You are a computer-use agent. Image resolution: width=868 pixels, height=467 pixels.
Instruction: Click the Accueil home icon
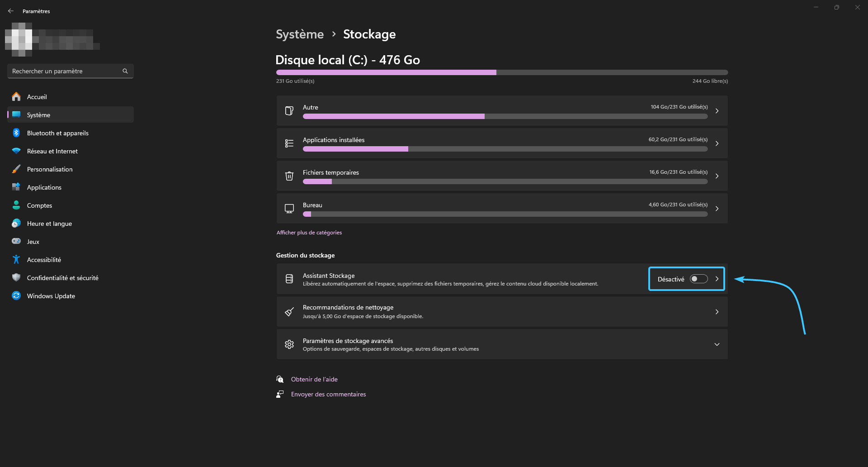(x=16, y=96)
